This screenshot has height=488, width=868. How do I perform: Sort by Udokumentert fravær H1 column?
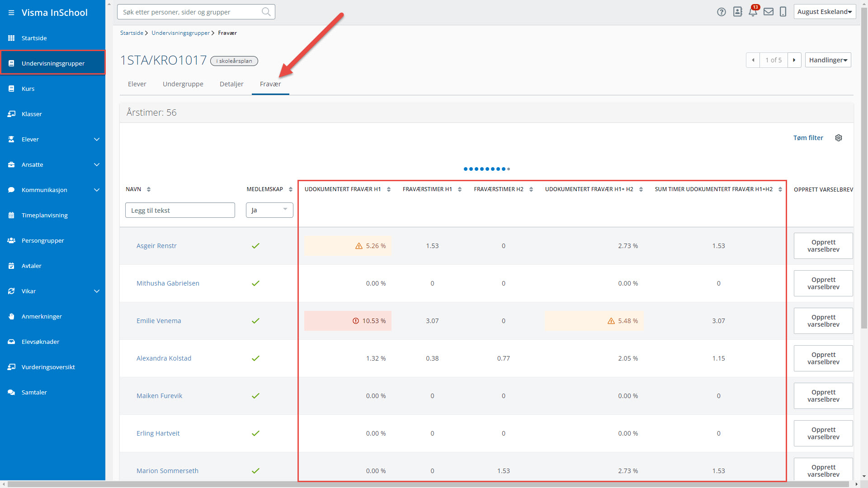(x=389, y=189)
